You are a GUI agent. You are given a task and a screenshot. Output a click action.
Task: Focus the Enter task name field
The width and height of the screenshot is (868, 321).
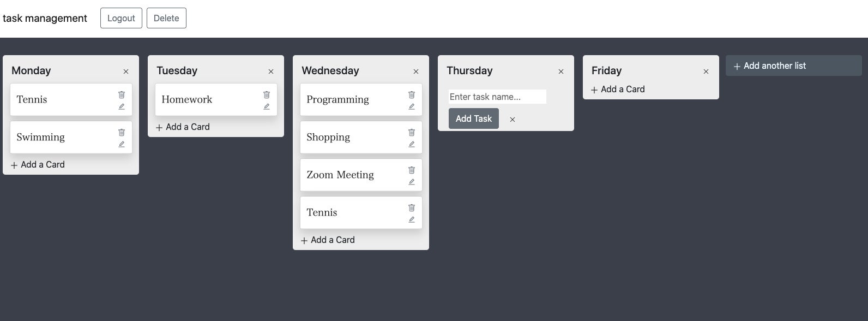(497, 97)
